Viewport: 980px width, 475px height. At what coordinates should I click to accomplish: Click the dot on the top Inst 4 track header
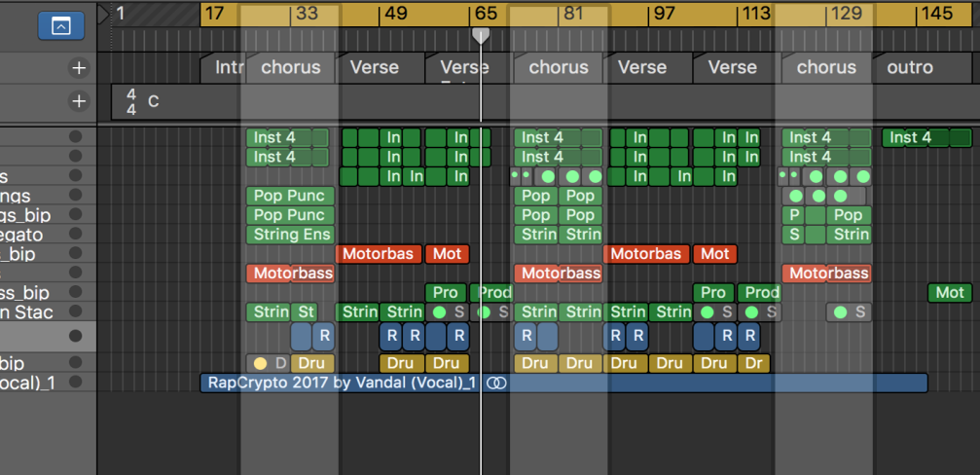(x=75, y=137)
